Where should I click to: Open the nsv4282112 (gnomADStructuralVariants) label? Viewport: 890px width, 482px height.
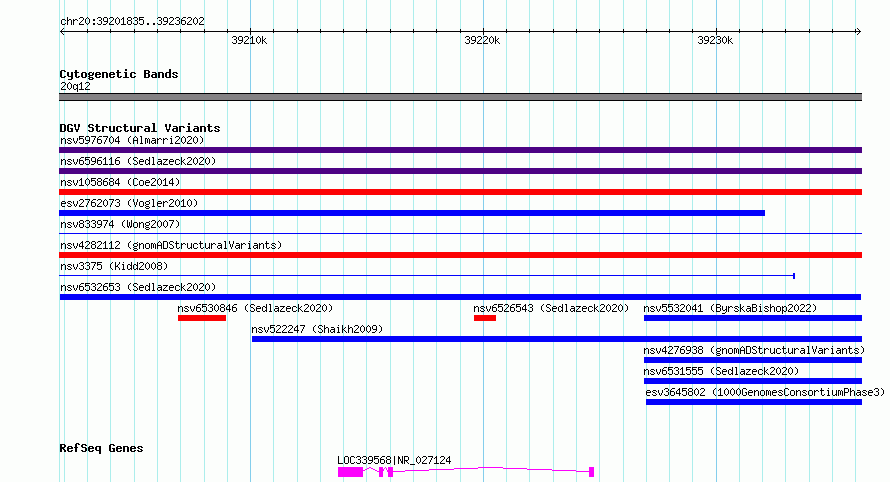[171, 245]
